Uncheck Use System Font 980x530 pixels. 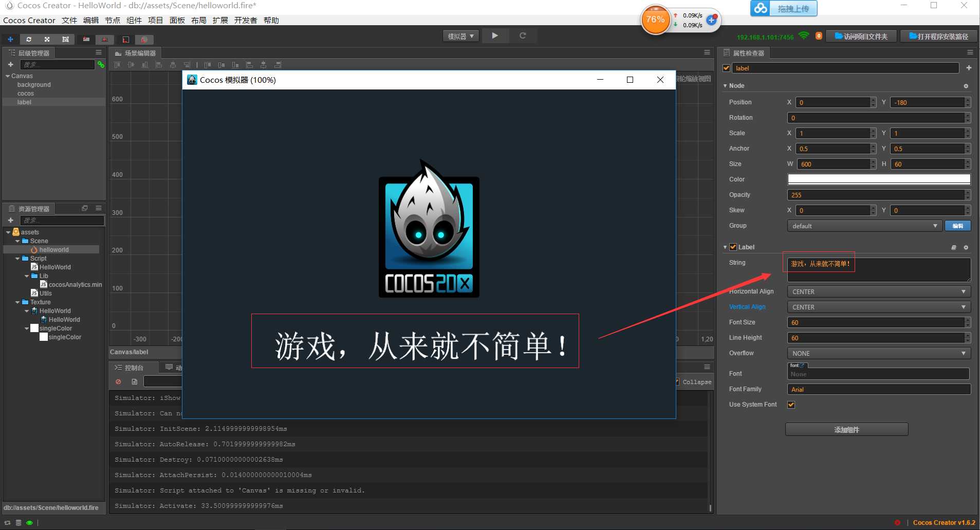point(791,405)
